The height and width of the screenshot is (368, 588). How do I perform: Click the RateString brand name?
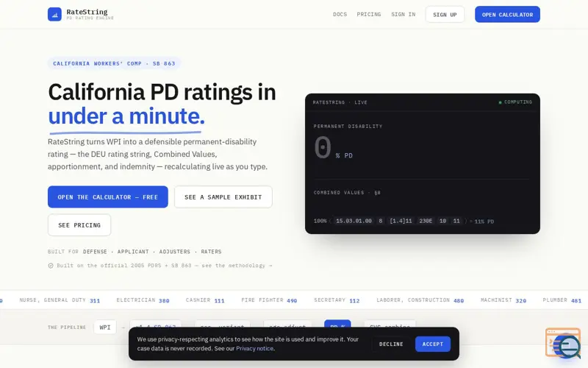87,12
